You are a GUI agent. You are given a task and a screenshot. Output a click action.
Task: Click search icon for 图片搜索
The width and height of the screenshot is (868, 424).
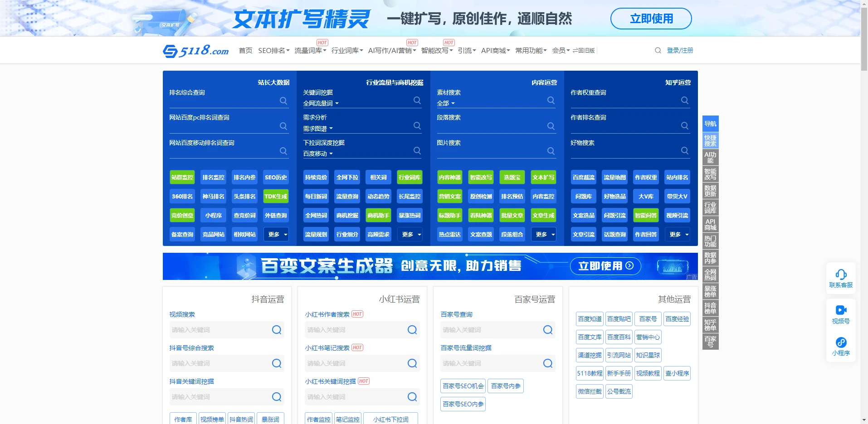pos(551,151)
